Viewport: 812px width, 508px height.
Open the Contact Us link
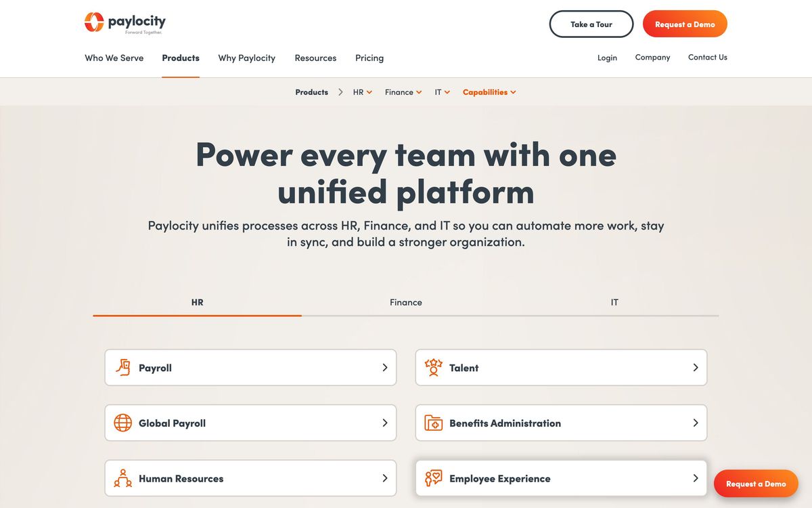coord(708,58)
